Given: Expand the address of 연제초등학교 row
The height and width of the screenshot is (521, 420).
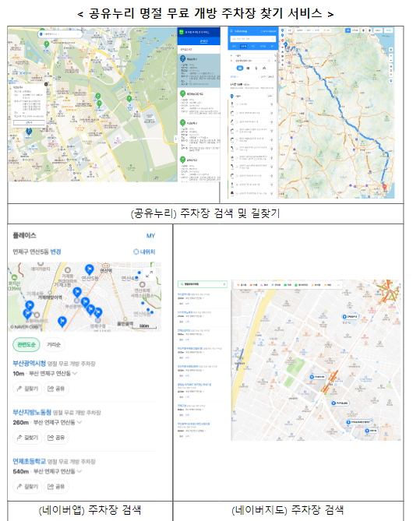Looking at the screenshot, I should [x=79, y=471].
